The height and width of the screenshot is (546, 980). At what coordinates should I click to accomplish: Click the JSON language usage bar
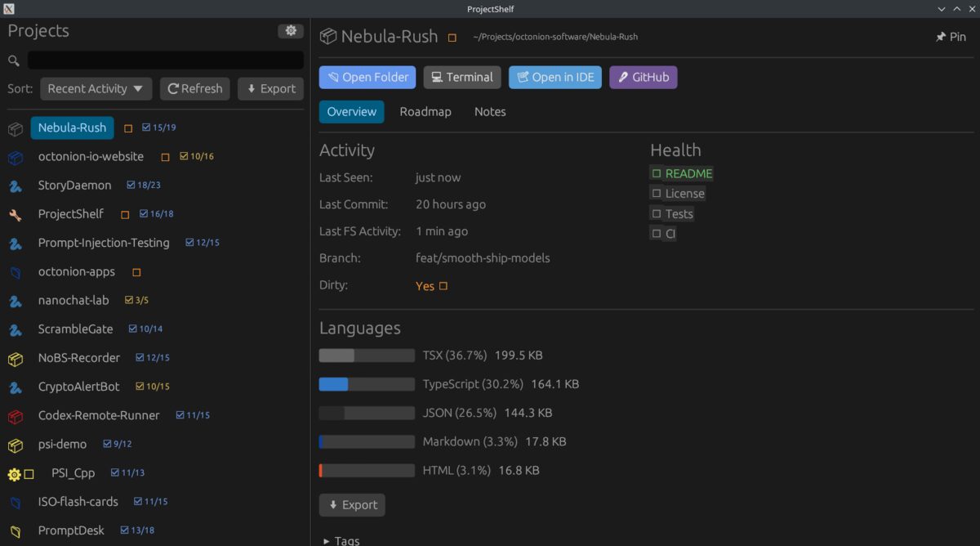tap(367, 414)
